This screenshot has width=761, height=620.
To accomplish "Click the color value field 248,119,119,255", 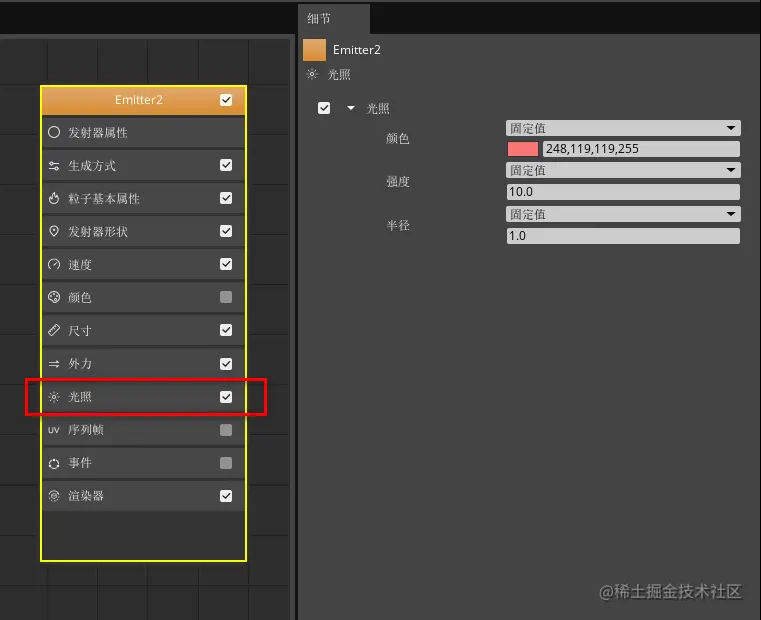I will 641,149.
